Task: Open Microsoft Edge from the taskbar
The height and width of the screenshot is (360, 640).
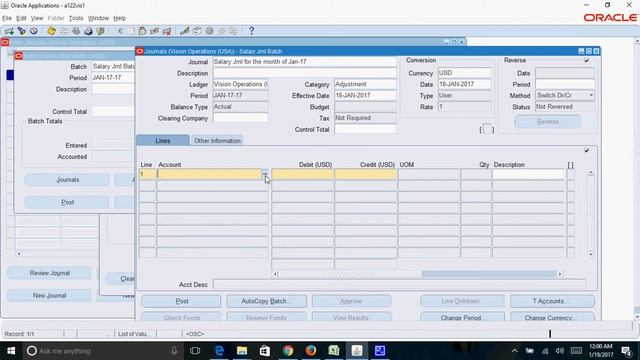Action: [x=219, y=351]
